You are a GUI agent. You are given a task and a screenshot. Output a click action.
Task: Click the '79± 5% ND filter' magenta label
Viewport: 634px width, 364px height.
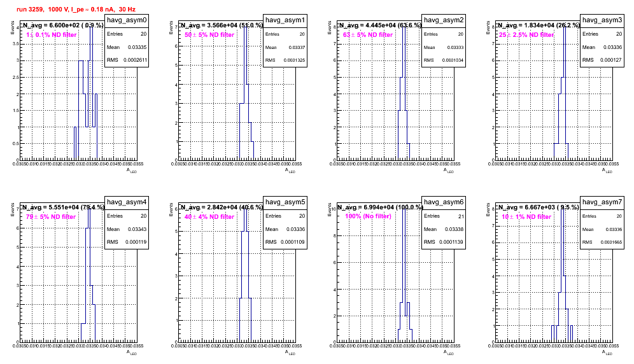click(x=51, y=217)
